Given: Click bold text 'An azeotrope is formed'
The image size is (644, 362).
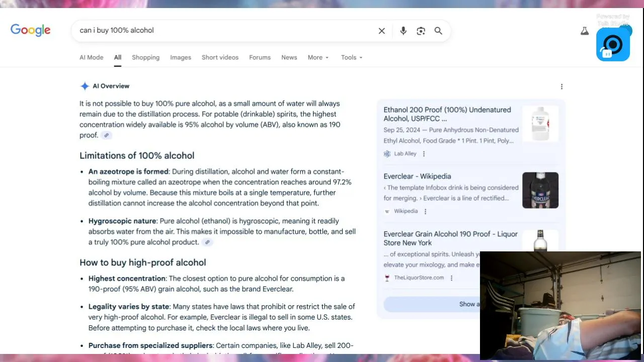Looking at the screenshot, I should pos(128,172).
